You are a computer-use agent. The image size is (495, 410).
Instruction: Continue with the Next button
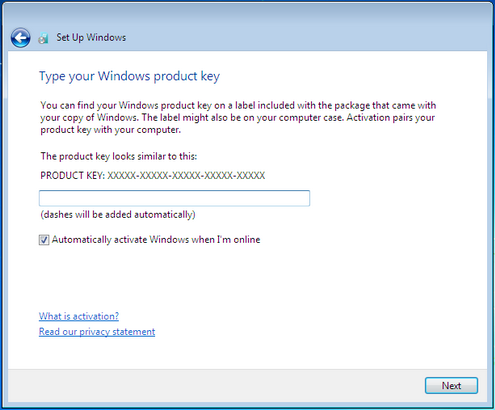pos(451,386)
